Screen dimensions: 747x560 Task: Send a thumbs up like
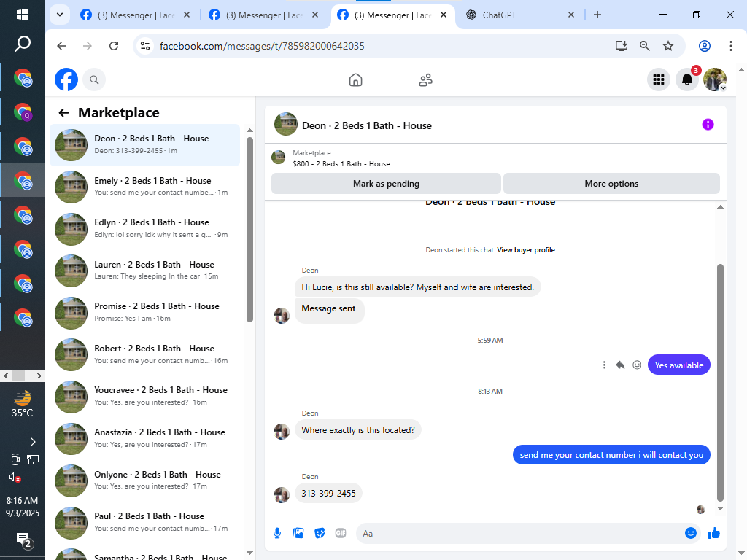(x=713, y=533)
